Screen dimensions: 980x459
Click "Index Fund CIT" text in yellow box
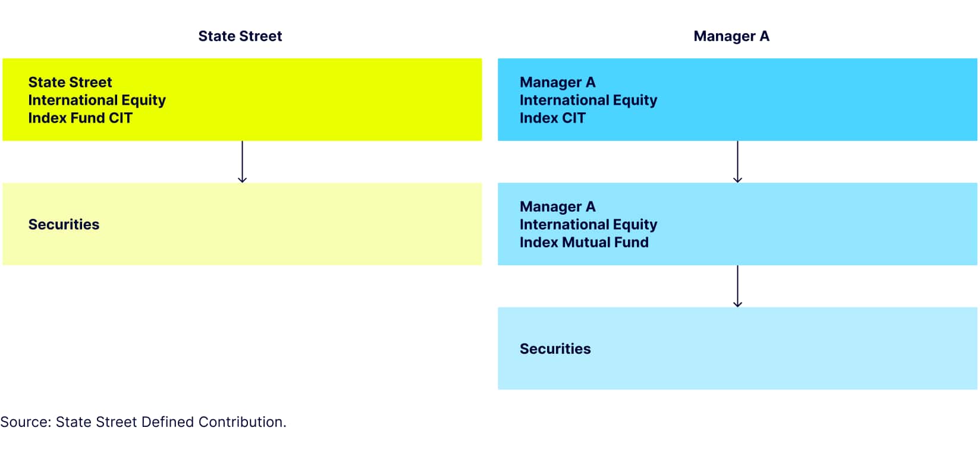80,118
